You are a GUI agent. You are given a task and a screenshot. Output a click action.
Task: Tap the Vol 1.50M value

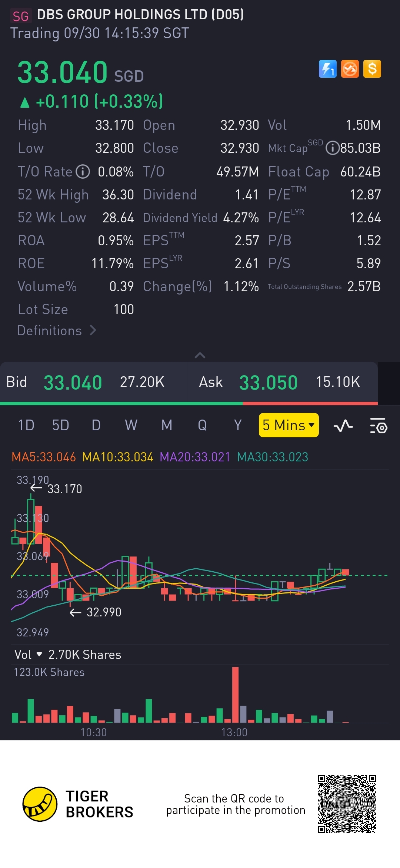(x=363, y=125)
